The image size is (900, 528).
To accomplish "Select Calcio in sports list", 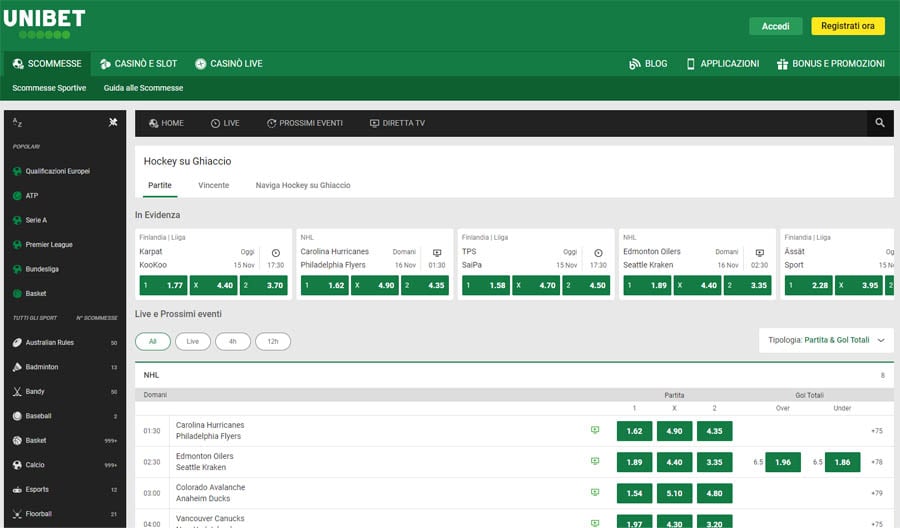I will 65,465.
